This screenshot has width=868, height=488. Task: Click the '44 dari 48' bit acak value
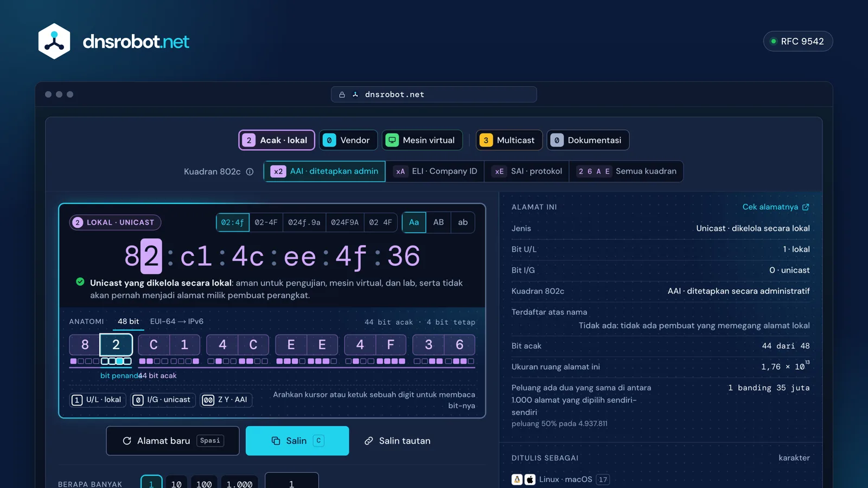click(786, 346)
